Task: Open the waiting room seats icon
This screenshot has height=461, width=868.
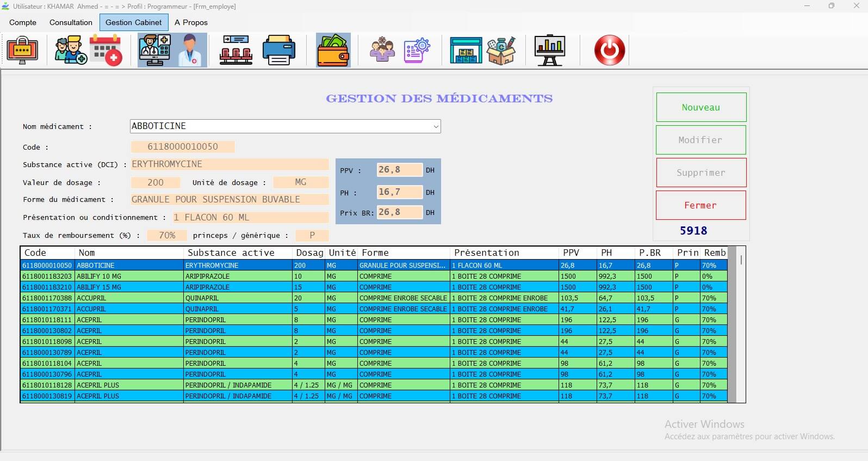Action: click(x=236, y=50)
